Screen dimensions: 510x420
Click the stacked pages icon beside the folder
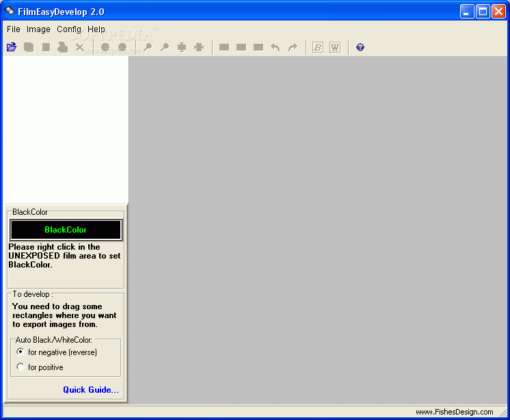click(x=29, y=47)
